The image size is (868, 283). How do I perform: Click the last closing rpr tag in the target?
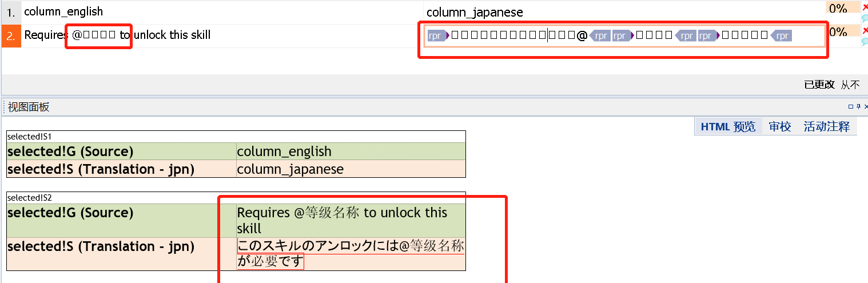point(781,36)
